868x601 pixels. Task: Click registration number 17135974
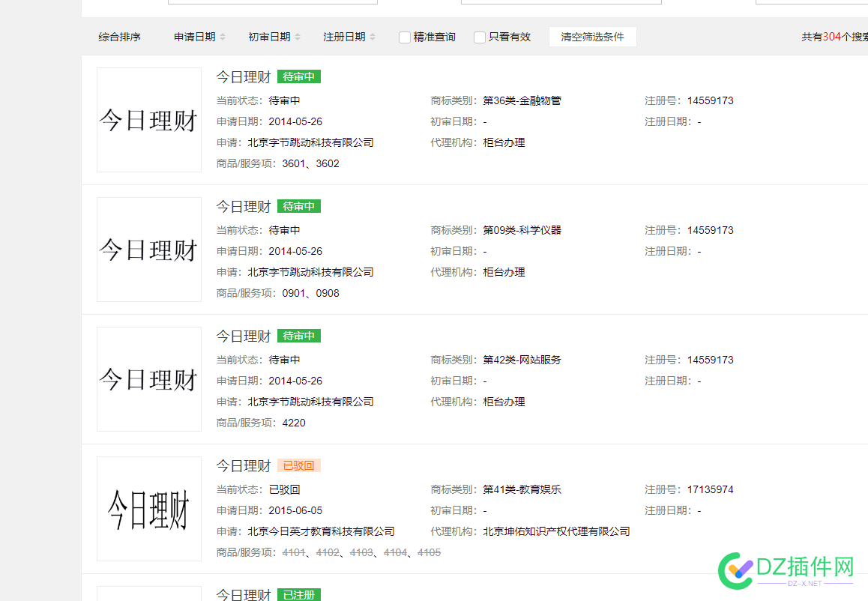click(x=711, y=489)
